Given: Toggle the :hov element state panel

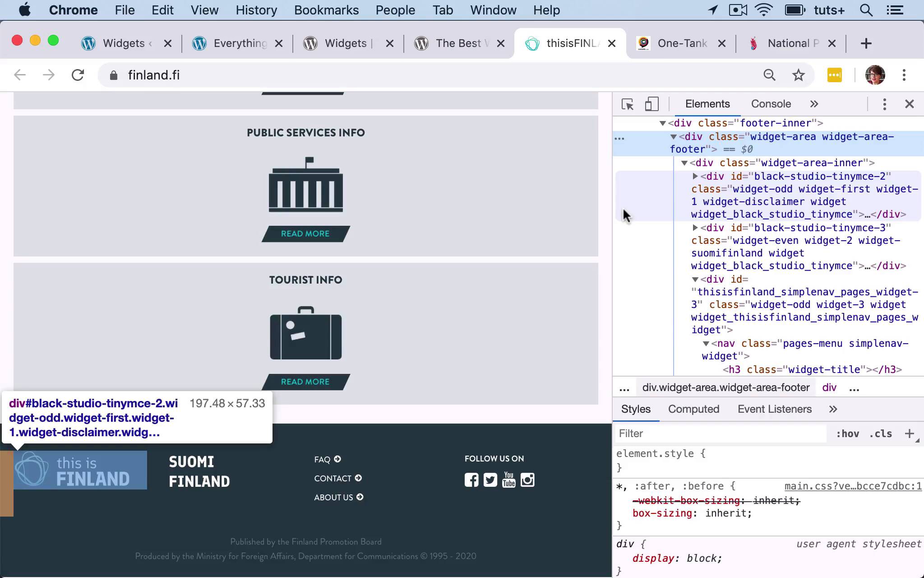Looking at the screenshot, I should tap(847, 434).
